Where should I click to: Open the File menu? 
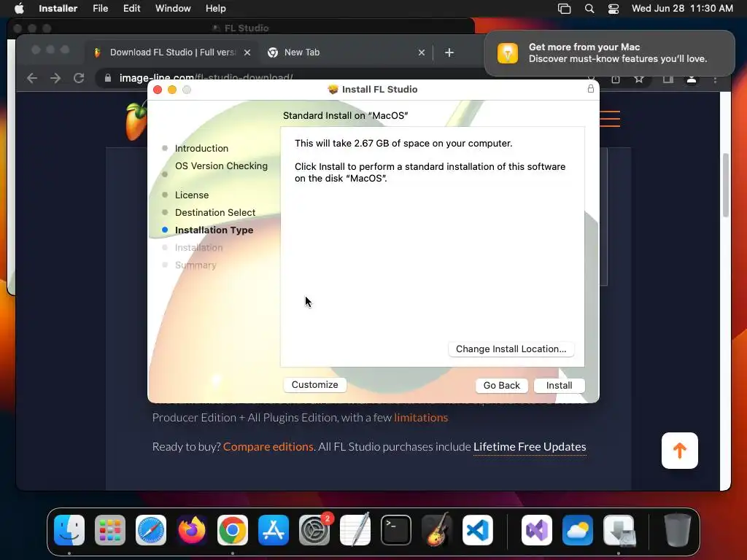(100, 8)
